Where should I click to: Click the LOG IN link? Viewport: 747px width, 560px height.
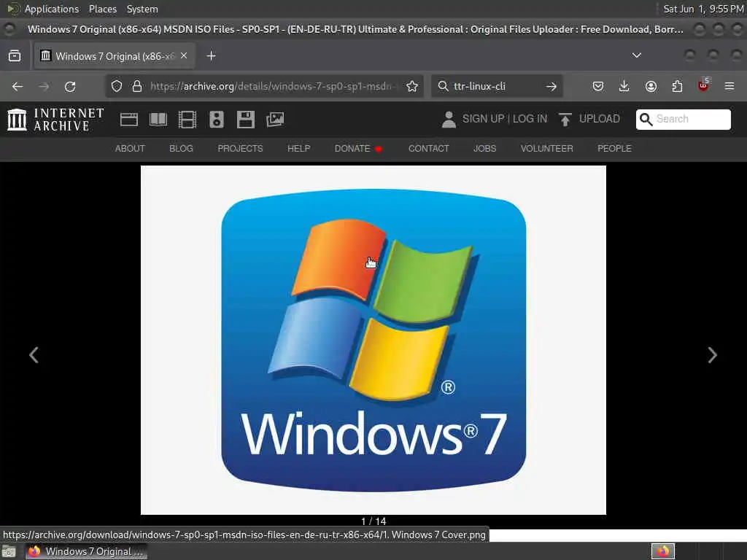tap(530, 119)
